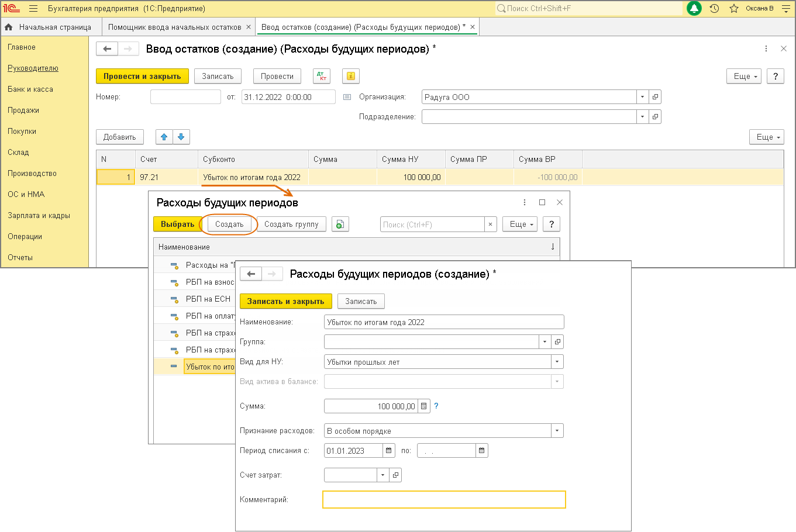Go back in the creation form
Screen dimensions: 796x532
coord(251,274)
